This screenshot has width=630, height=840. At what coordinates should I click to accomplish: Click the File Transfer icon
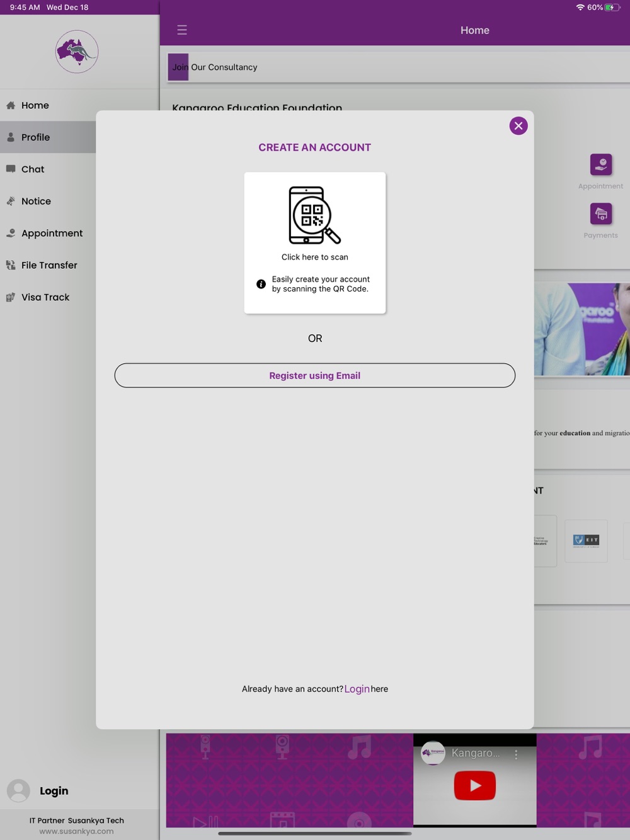click(11, 265)
